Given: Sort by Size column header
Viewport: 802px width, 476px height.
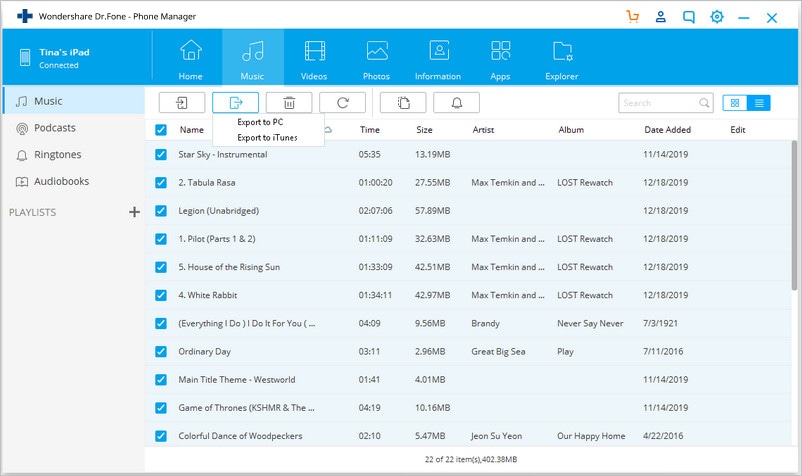Looking at the screenshot, I should [x=425, y=130].
